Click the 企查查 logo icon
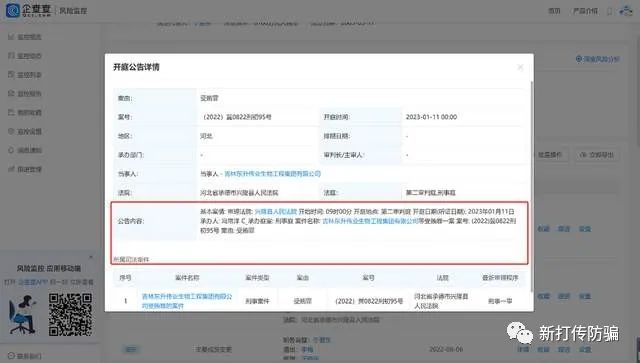640x363 pixels. (12, 11)
